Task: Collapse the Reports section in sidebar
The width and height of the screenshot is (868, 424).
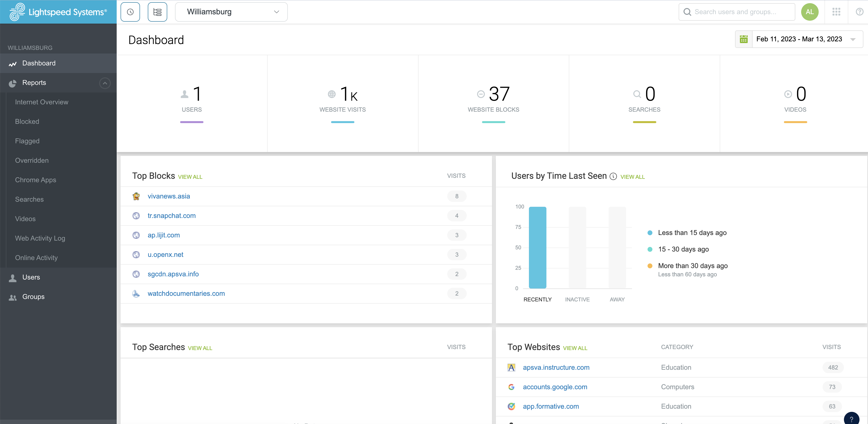Action: pos(105,83)
